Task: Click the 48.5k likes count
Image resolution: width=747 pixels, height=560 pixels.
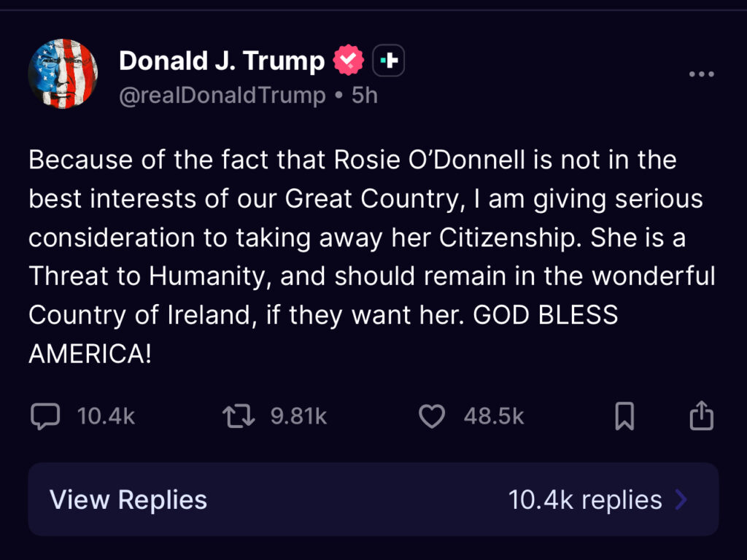Action: (494, 416)
